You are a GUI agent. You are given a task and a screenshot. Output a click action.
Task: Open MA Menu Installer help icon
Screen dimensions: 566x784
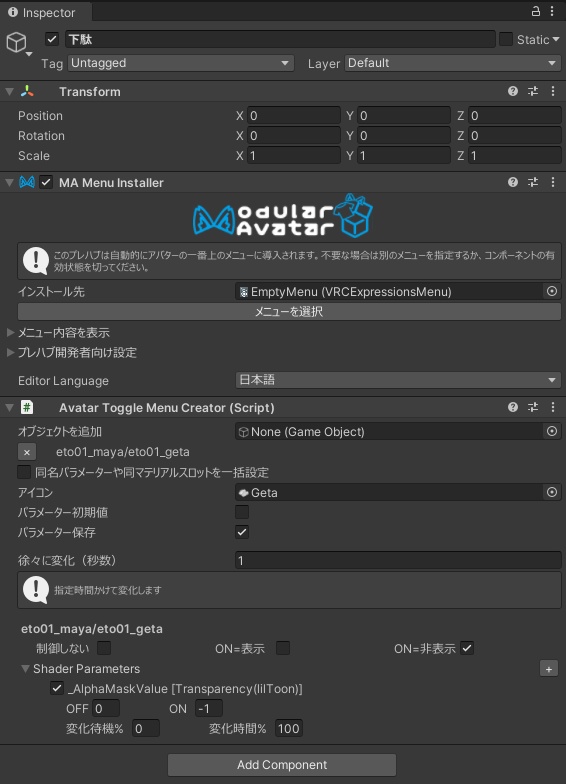(x=513, y=182)
